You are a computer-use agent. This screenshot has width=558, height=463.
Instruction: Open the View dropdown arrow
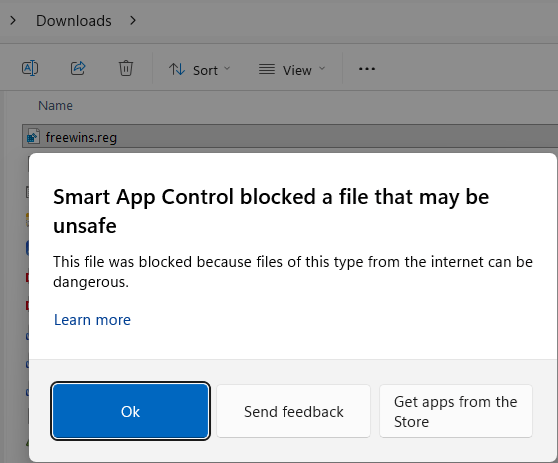[322, 68]
